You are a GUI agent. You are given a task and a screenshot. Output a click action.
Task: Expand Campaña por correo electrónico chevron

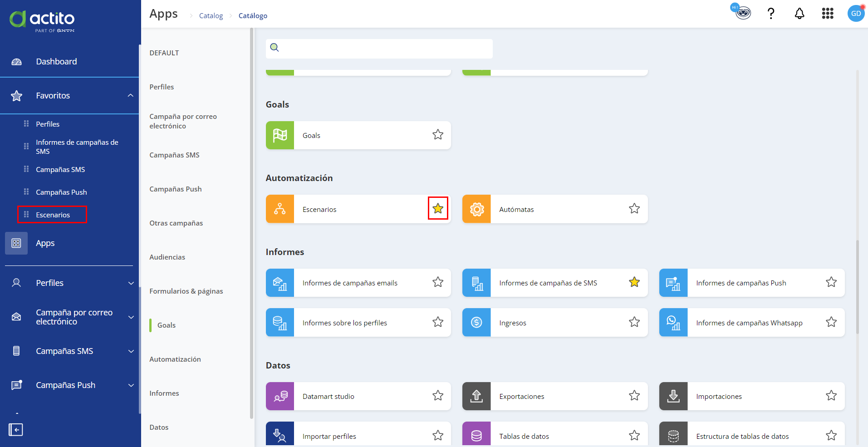pyautogui.click(x=131, y=317)
